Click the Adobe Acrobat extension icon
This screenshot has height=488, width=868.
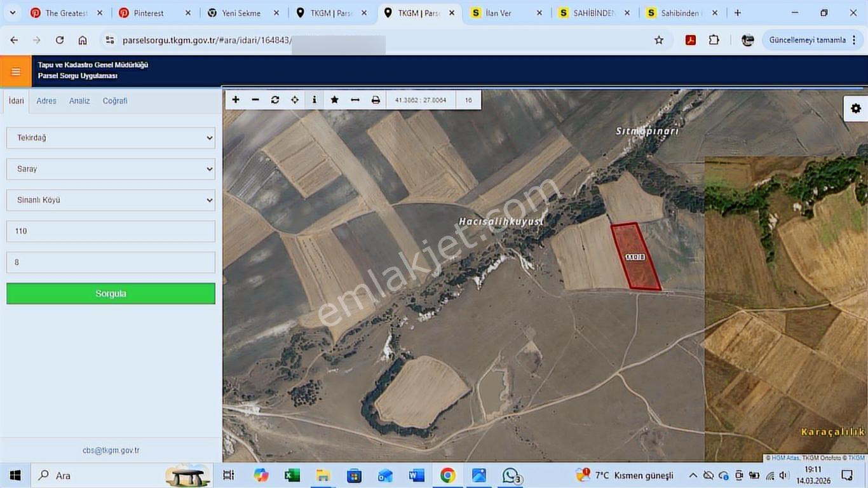691,40
